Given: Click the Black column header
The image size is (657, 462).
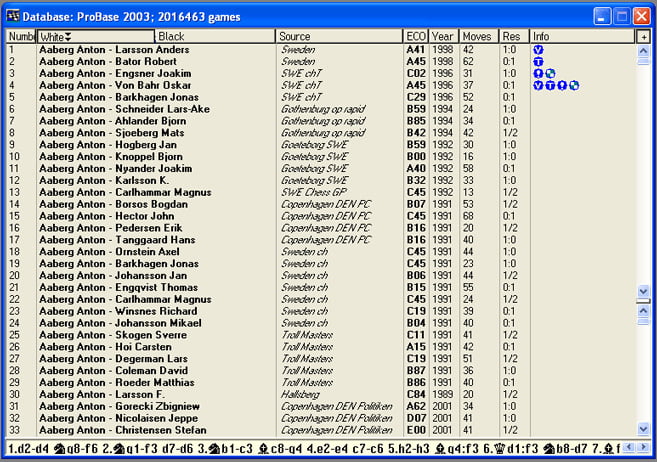Looking at the screenshot, I should pos(215,36).
